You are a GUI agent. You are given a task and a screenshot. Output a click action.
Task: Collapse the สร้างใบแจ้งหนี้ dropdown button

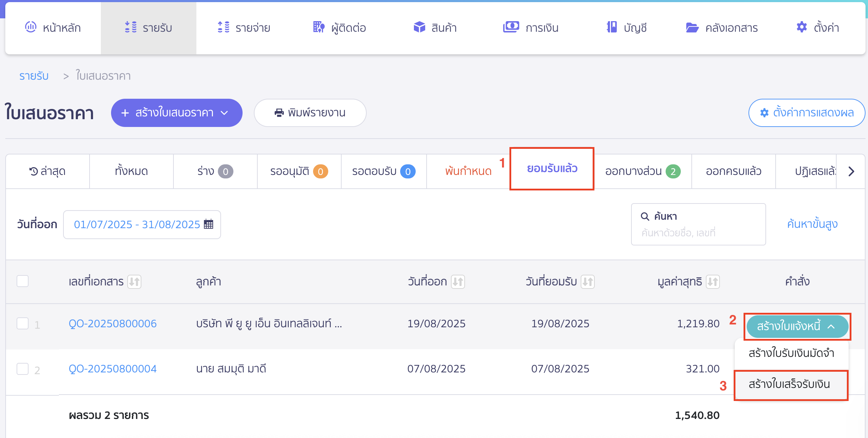797,327
